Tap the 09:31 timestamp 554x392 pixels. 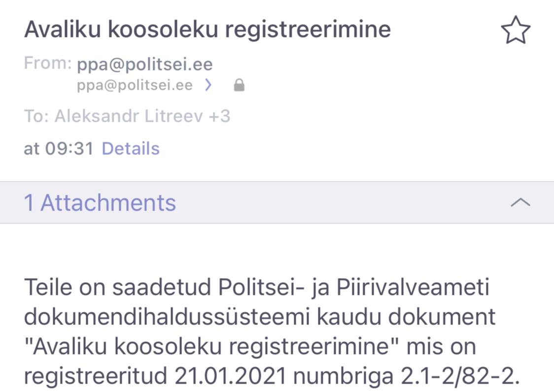click(x=69, y=148)
